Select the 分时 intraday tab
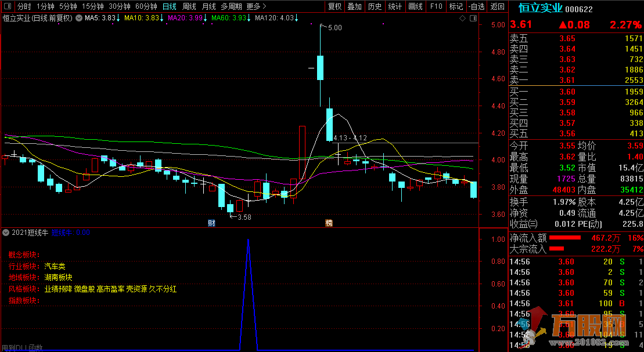Image resolution: width=644 pixels, height=352 pixels. 24,7
